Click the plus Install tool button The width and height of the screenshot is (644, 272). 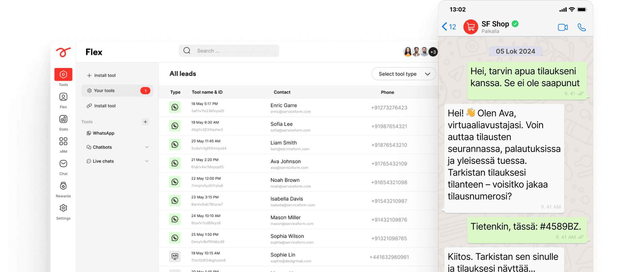101,75
